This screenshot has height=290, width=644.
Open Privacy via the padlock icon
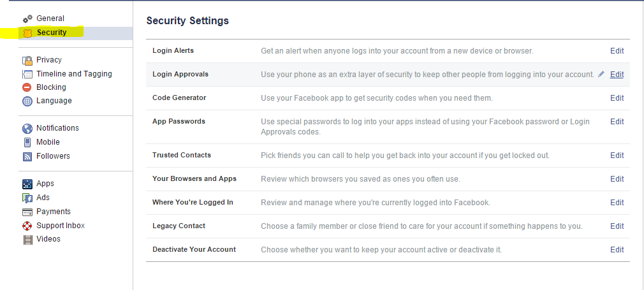[27, 61]
